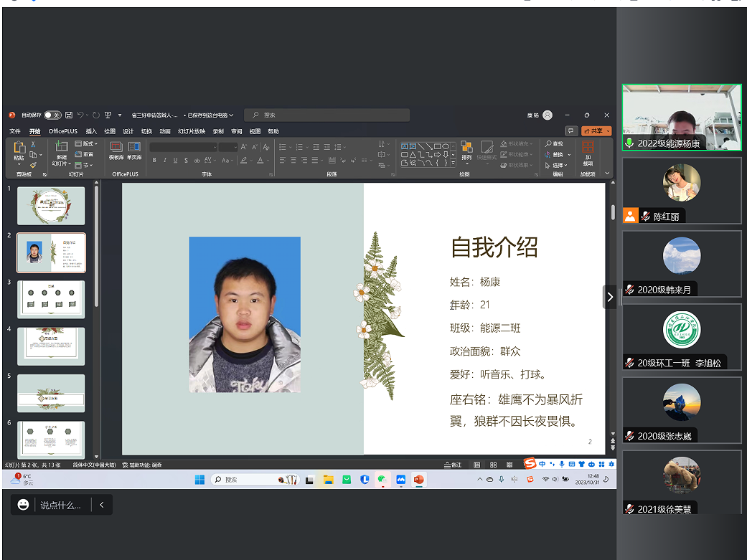Toggle bold formatting in Font group
The height and width of the screenshot is (560, 747).
154,161
